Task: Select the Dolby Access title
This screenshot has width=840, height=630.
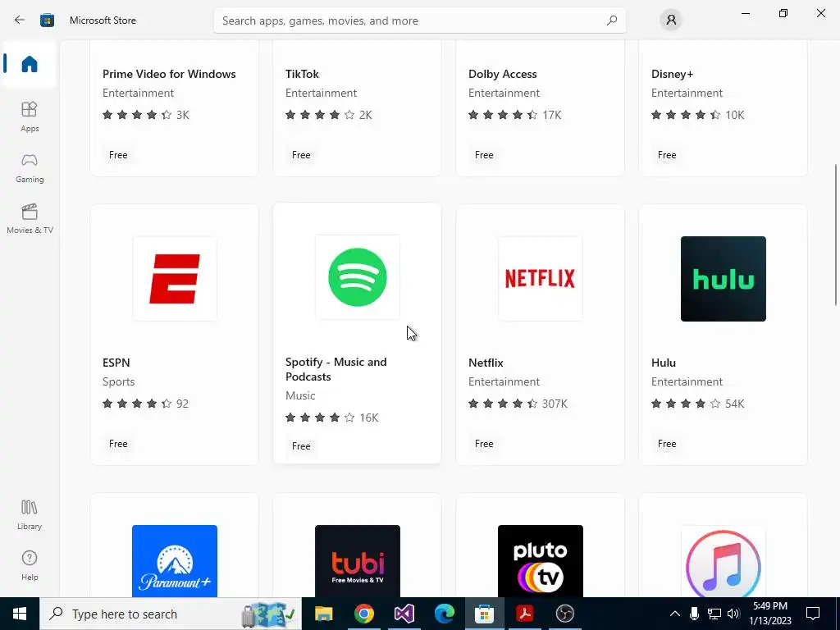Action: (503, 74)
